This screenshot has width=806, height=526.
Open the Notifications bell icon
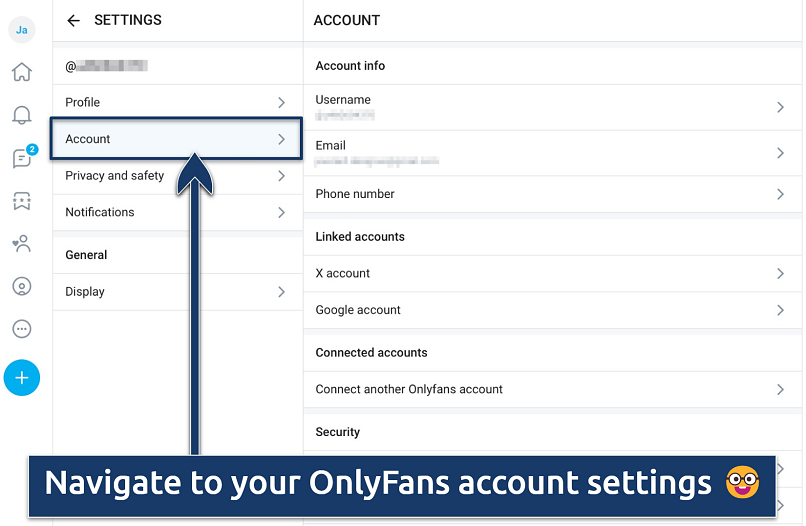point(21,115)
